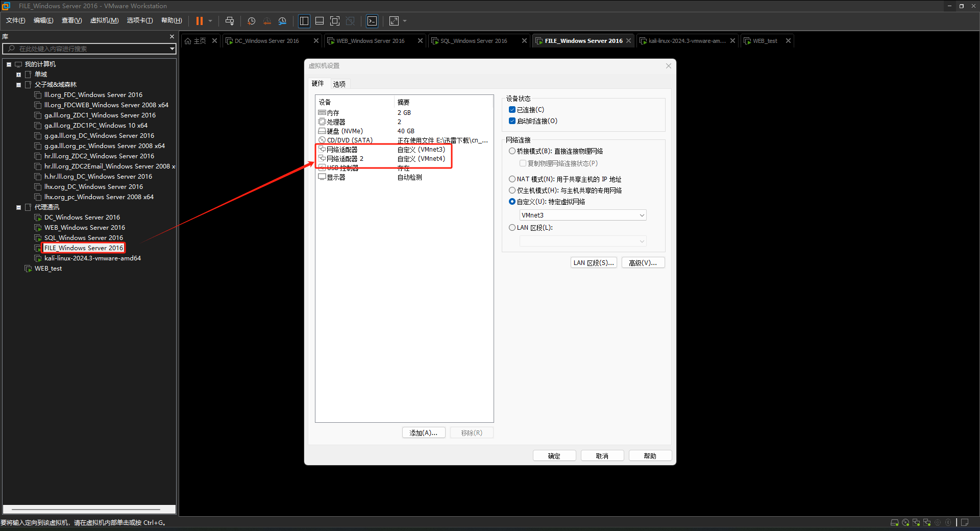This screenshot has height=531, width=980.
Task: Click the orange pause virtual machine icon
Action: click(200, 21)
